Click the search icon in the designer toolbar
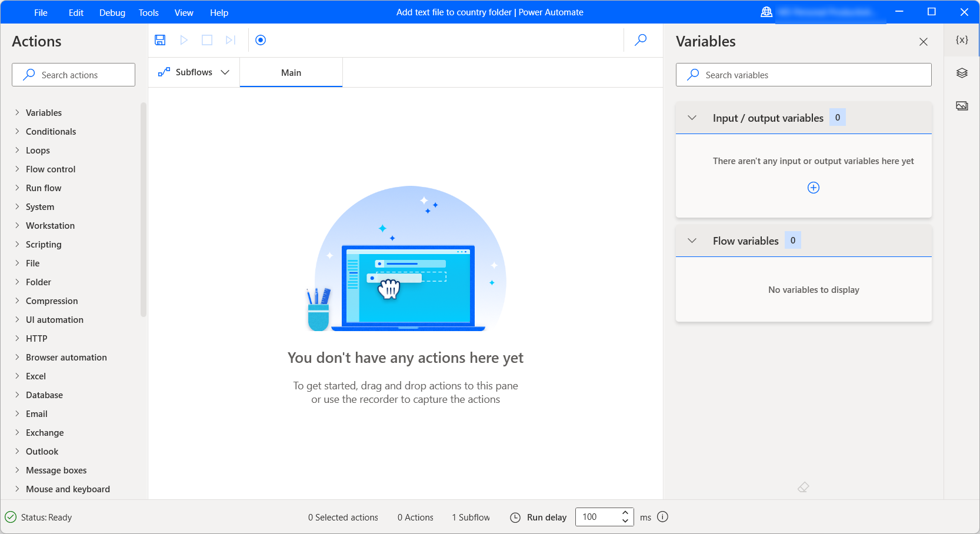 click(x=641, y=40)
